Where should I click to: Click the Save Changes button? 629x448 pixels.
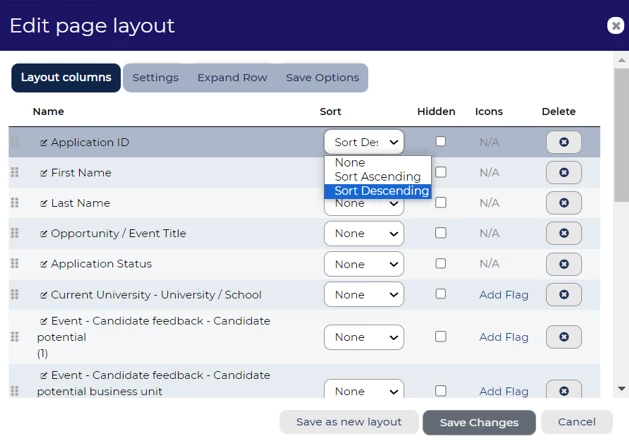[479, 422]
